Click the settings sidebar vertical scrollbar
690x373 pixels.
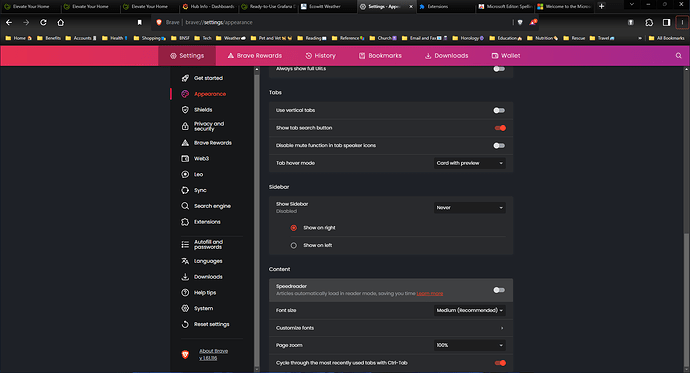(x=257, y=220)
